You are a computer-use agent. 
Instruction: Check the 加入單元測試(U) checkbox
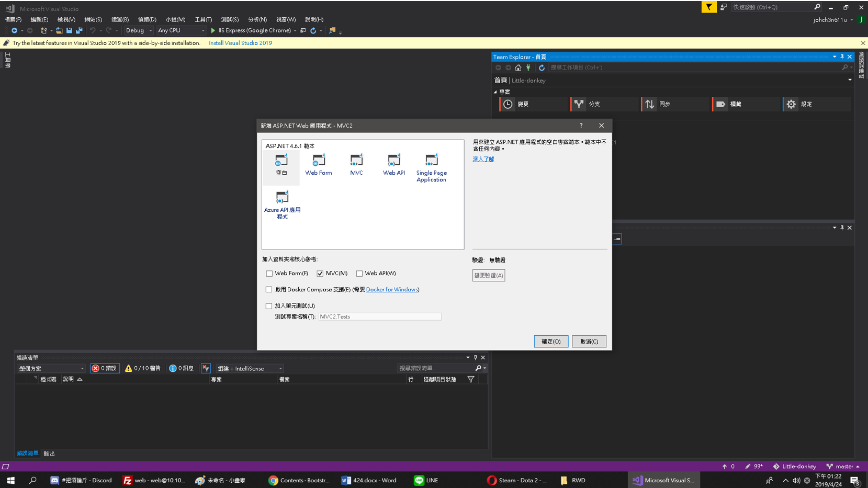click(269, 306)
